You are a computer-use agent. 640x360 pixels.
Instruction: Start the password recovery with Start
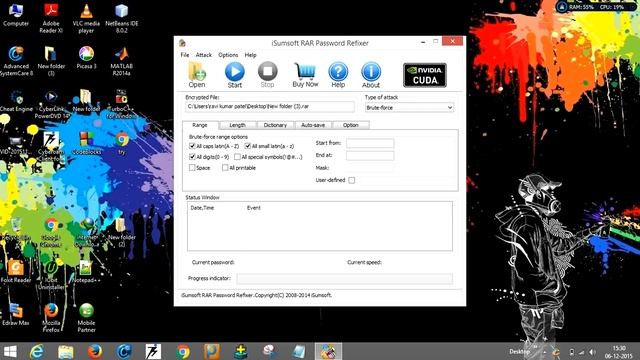[x=235, y=75]
